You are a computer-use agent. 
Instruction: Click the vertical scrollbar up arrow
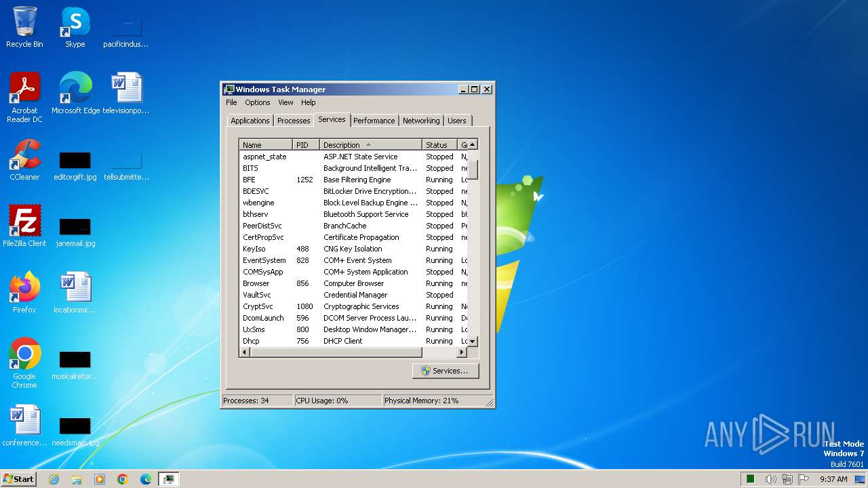point(473,144)
